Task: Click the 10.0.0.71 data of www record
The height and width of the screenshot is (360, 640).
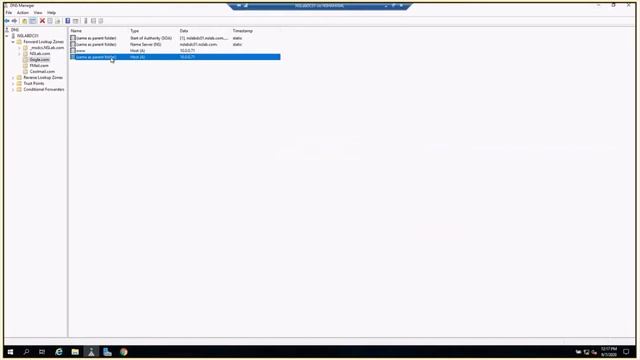Action: [187, 51]
